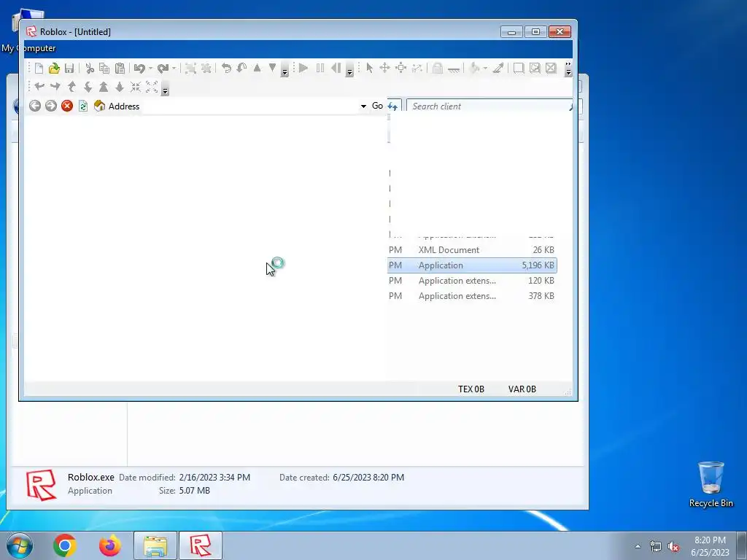This screenshot has width=747, height=560.
Task: Launch Firefox from the taskbar
Action: pos(110,545)
